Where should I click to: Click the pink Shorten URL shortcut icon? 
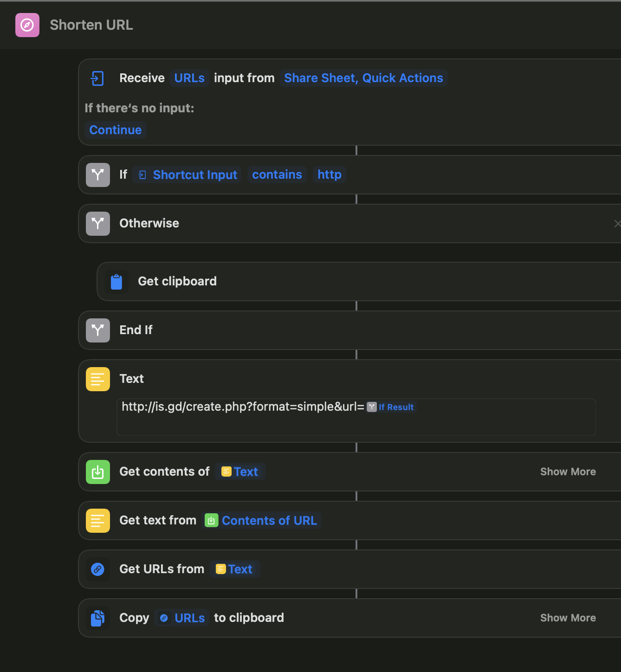27,25
